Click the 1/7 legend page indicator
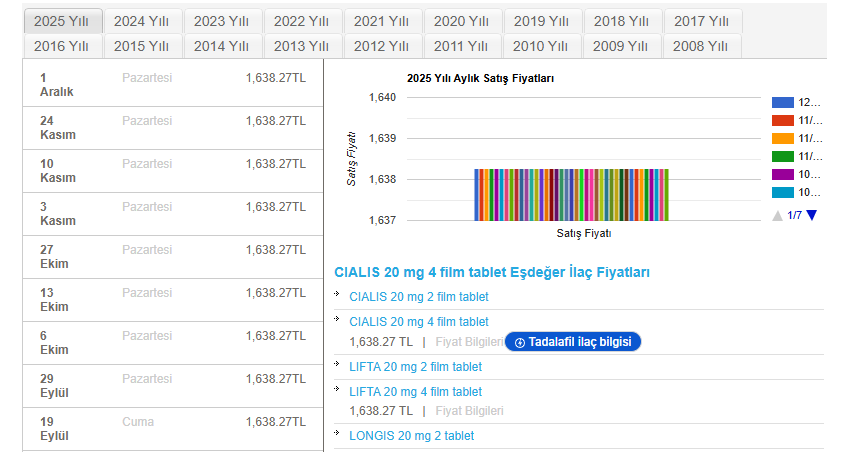 pos(794,215)
